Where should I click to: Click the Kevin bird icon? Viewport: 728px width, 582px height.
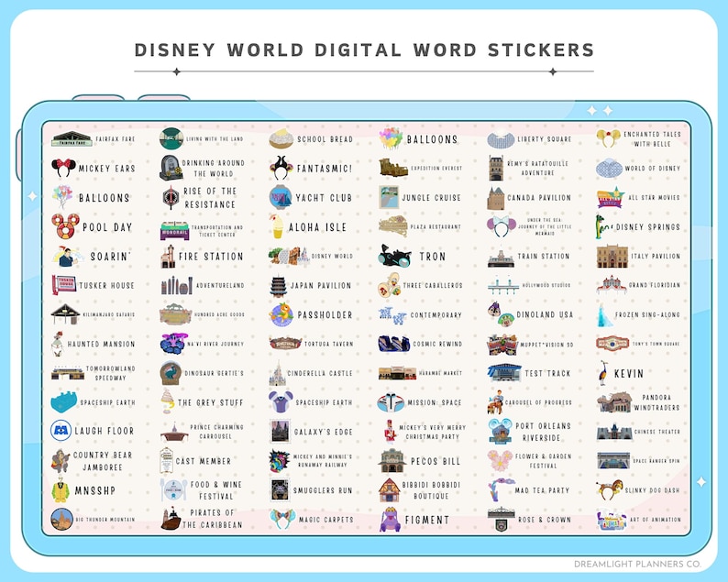pos(603,373)
